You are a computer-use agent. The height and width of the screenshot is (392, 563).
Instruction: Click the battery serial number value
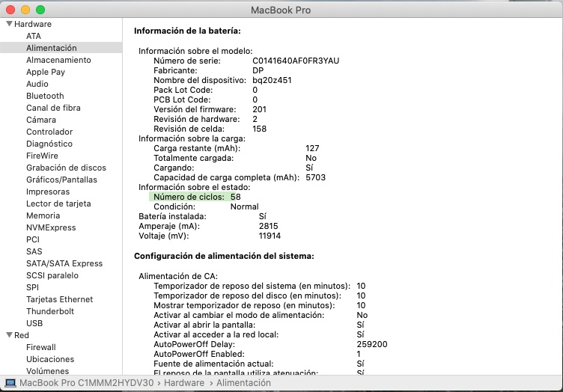pyautogui.click(x=295, y=61)
